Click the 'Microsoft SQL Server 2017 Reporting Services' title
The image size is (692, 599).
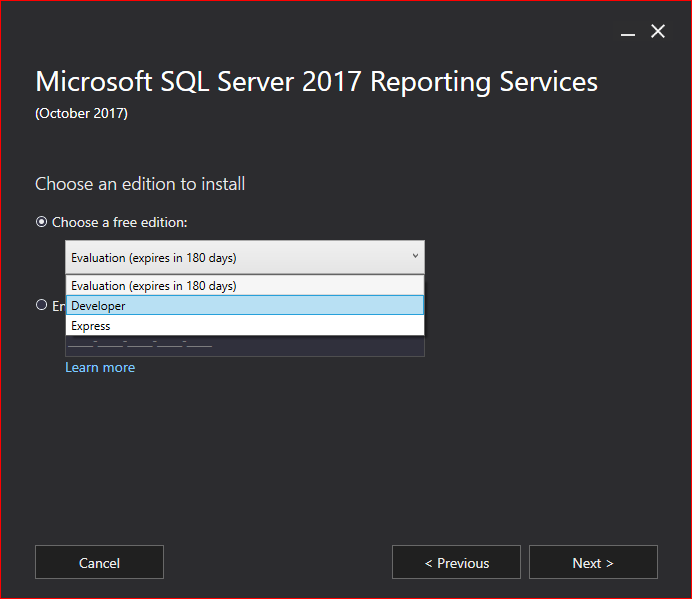click(316, 82)
